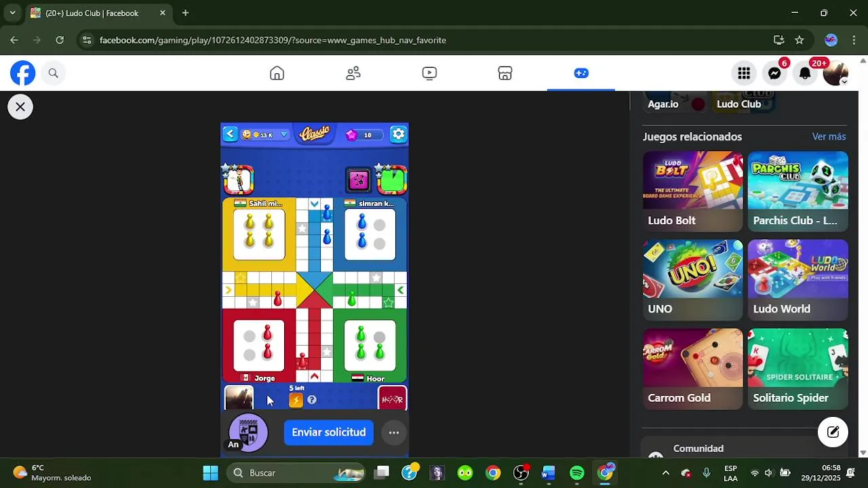
Task: Click Comunidad section heading
Action: point(698,449)
